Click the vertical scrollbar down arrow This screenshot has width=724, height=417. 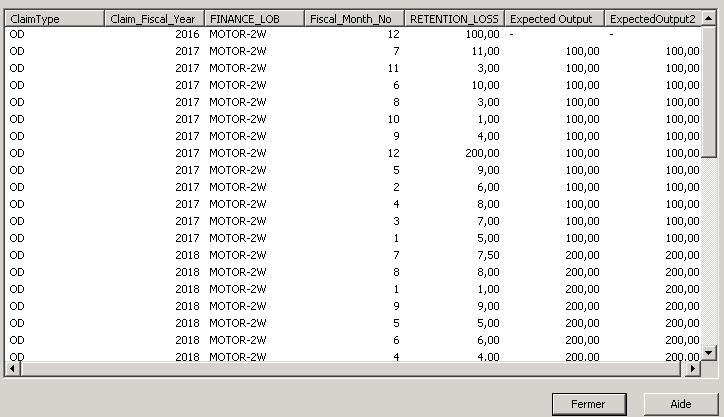point(709,353)
